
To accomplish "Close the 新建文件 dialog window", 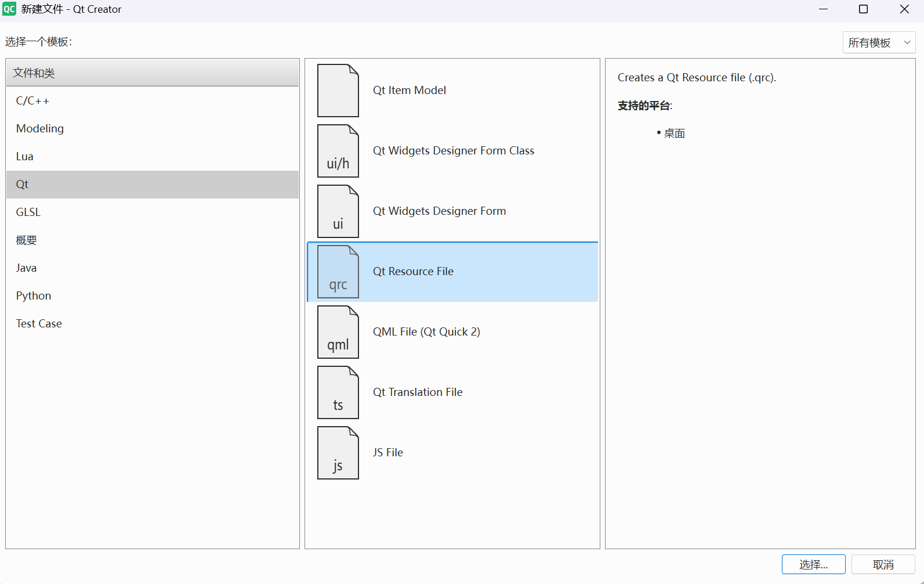I will 904,9.
